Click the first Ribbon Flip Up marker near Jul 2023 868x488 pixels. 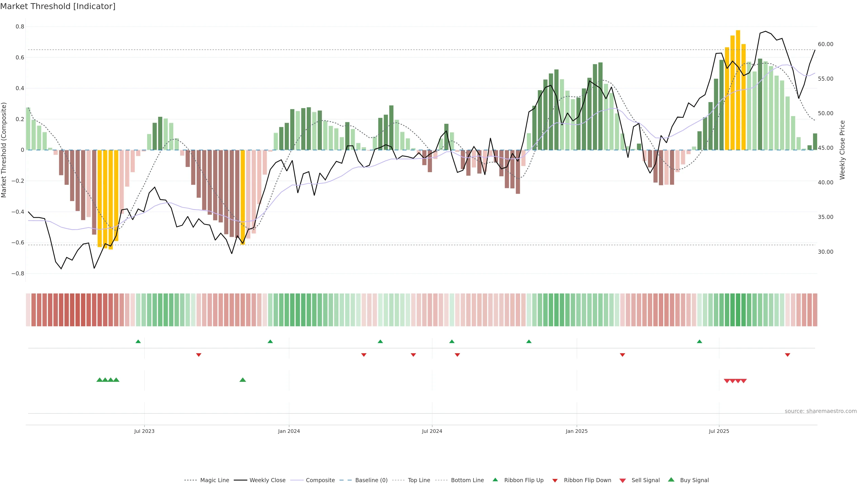[x=138, y=342]
